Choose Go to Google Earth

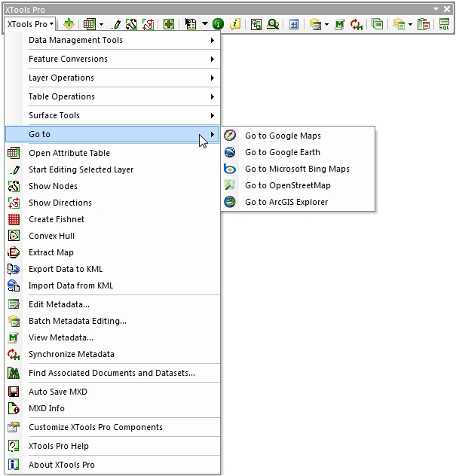[x=298, y=152]
